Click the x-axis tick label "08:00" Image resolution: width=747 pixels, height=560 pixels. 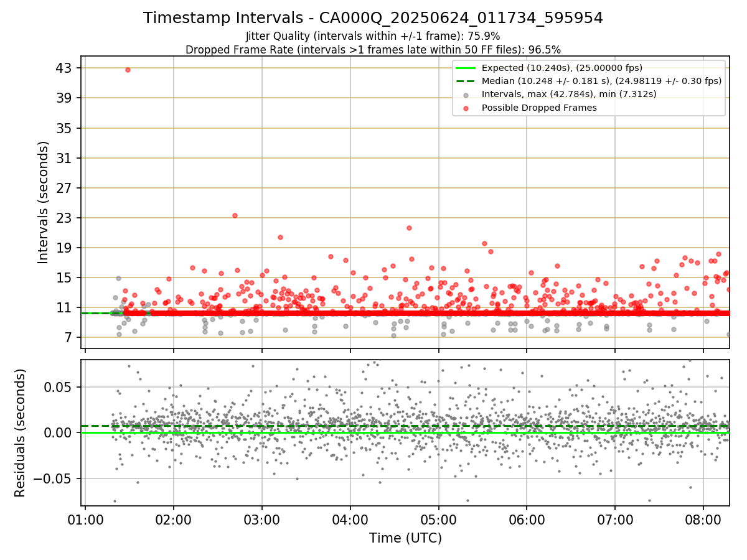pyautogui.click(x=704, y=520)
